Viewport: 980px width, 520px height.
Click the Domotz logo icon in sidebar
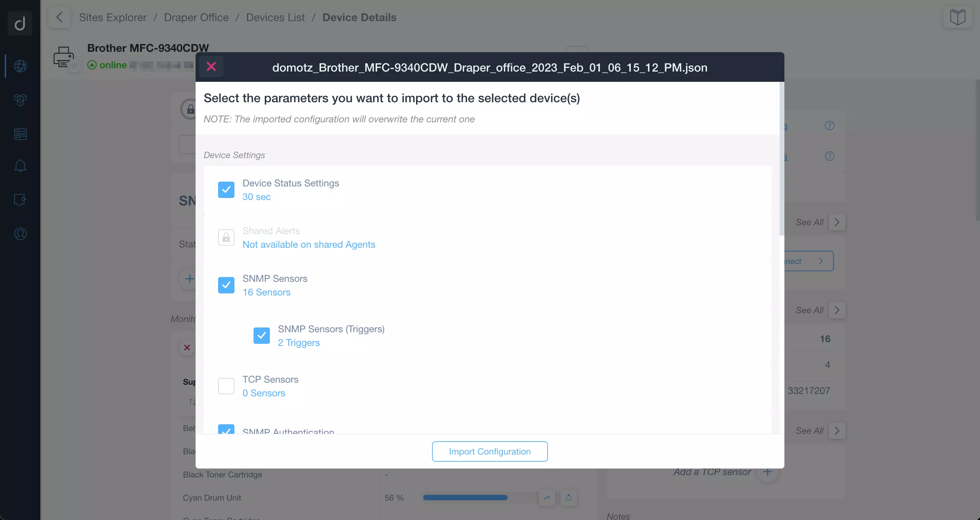[20, 23]
